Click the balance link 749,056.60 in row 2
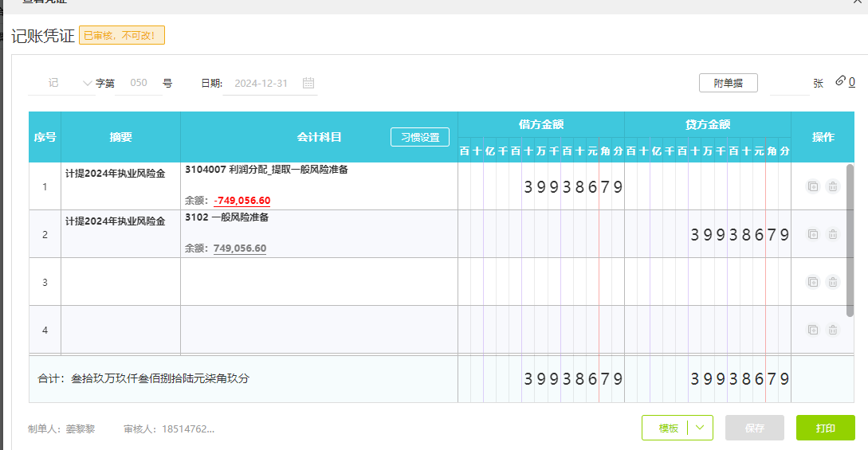 click(240, 248)
